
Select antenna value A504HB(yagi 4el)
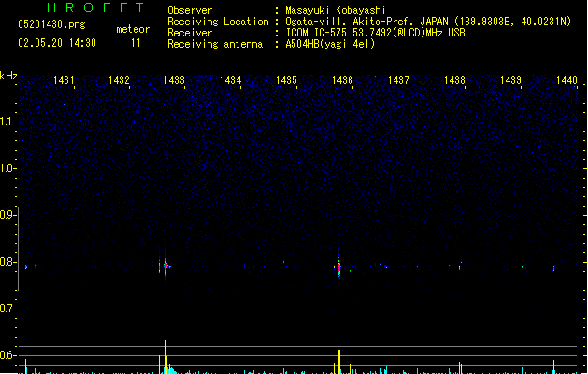(x=330, y=44)
